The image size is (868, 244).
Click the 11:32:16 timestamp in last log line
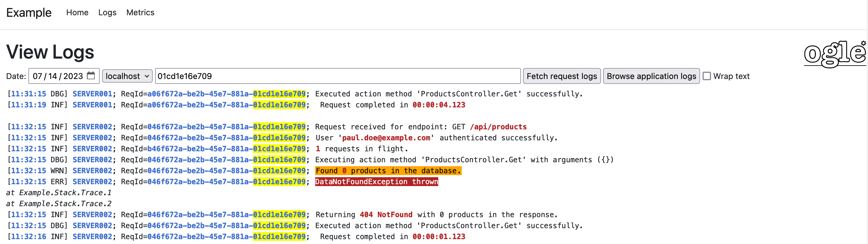[29, 237]
